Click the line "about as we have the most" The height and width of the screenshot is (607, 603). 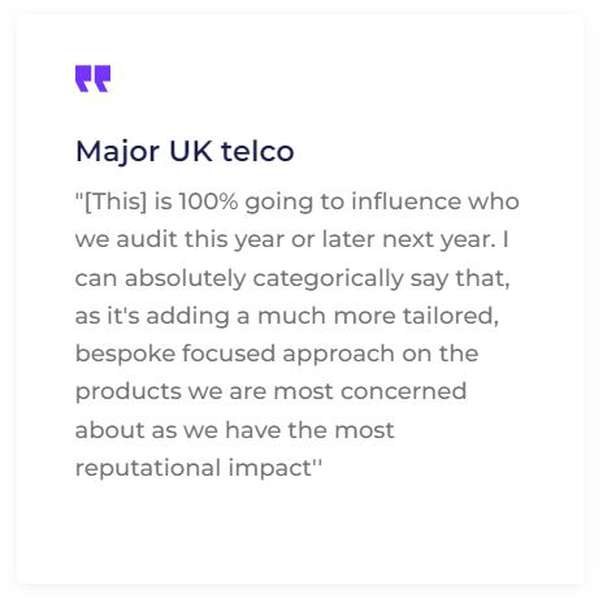pos(235,430)
